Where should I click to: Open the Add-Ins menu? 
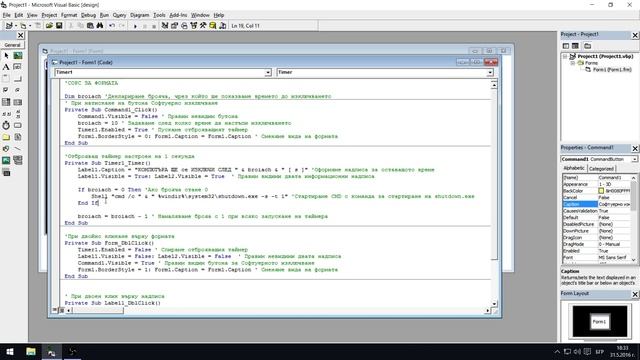tap(178, 15)
